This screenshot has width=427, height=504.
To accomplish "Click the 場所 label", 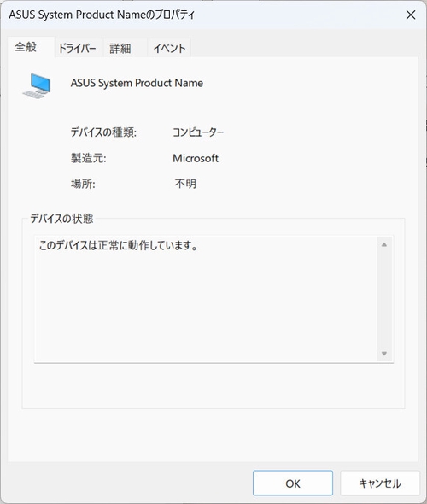I will (83, 184).
